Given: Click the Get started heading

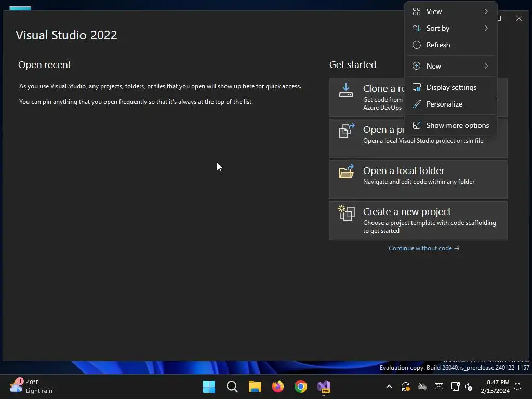Looking at the screenshot, I should coord(353,64).
